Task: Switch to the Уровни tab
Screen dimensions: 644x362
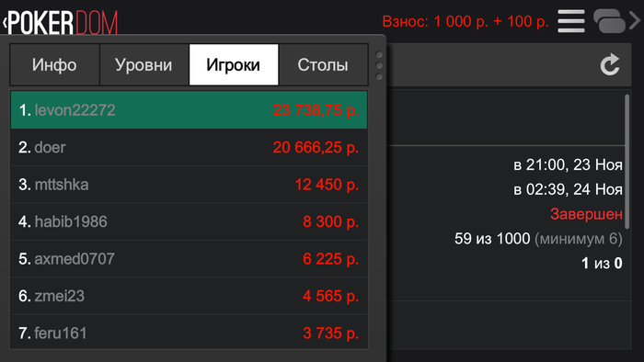Action: click(144, 65)
